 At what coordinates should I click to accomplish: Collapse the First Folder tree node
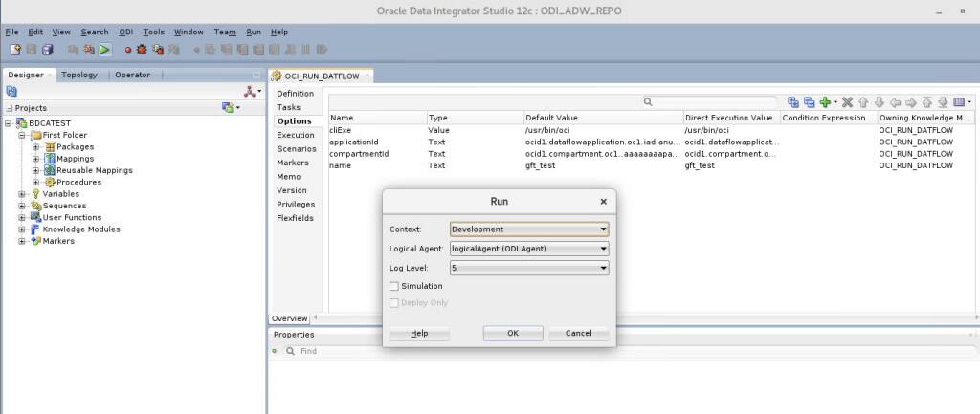[22, 135]
